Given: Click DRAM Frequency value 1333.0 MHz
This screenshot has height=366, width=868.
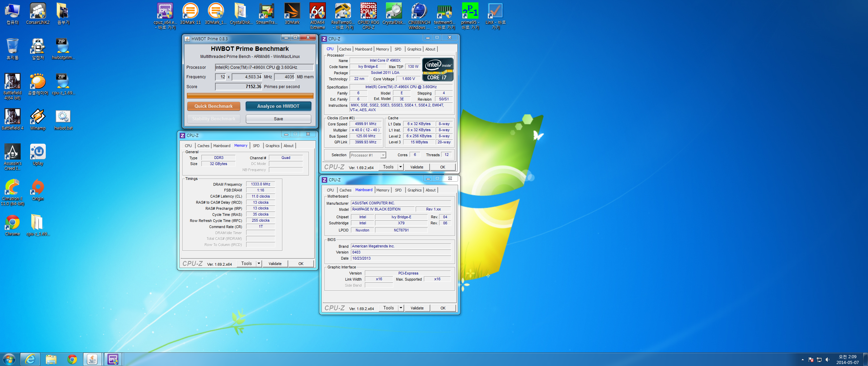Looking at the screenshot, I should 260,184.
